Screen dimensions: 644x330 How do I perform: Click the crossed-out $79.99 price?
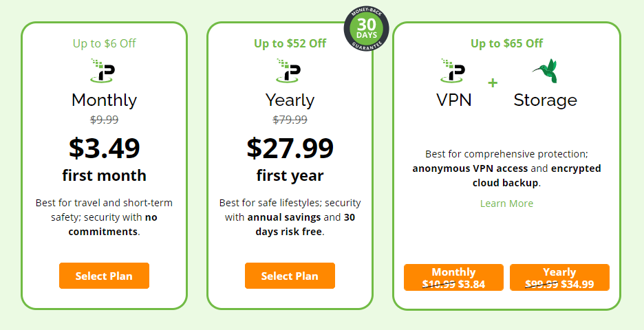290,120
